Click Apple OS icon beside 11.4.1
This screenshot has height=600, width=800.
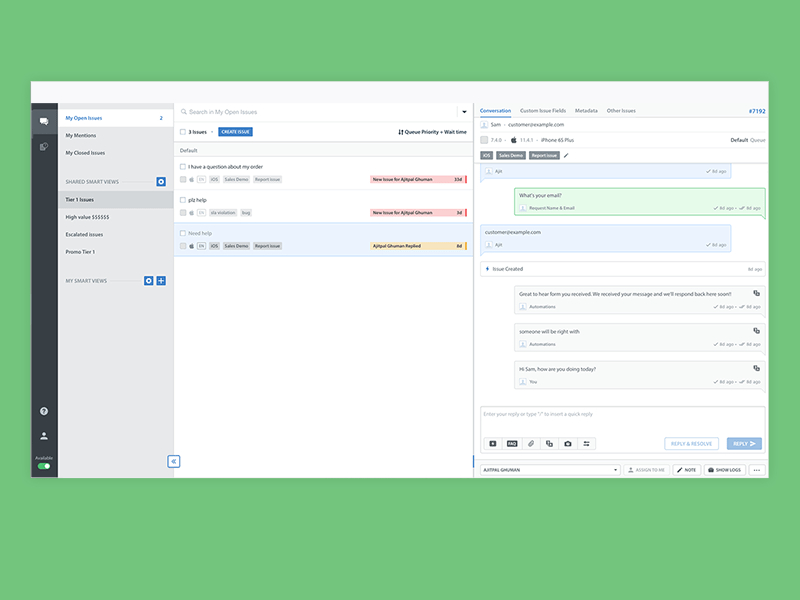tap(514, 140)
